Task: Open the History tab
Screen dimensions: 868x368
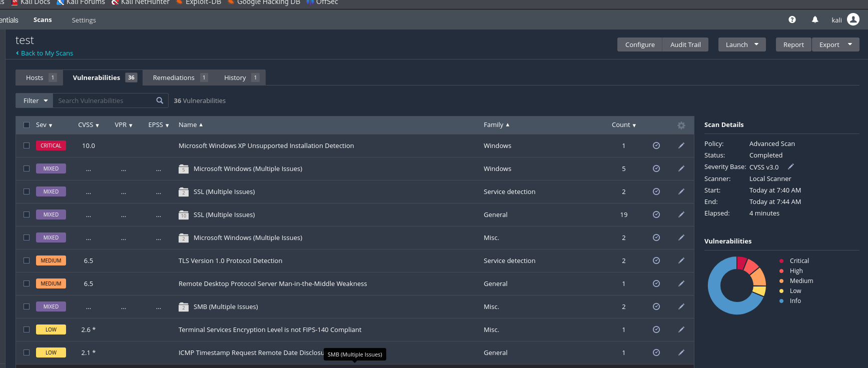Action: pyautogui.click(x=240, y=77)
